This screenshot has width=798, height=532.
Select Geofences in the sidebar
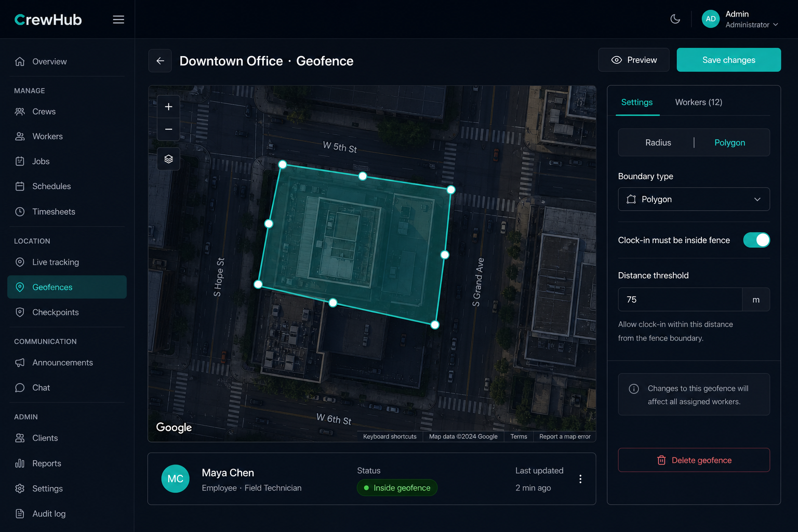point(67,287)
